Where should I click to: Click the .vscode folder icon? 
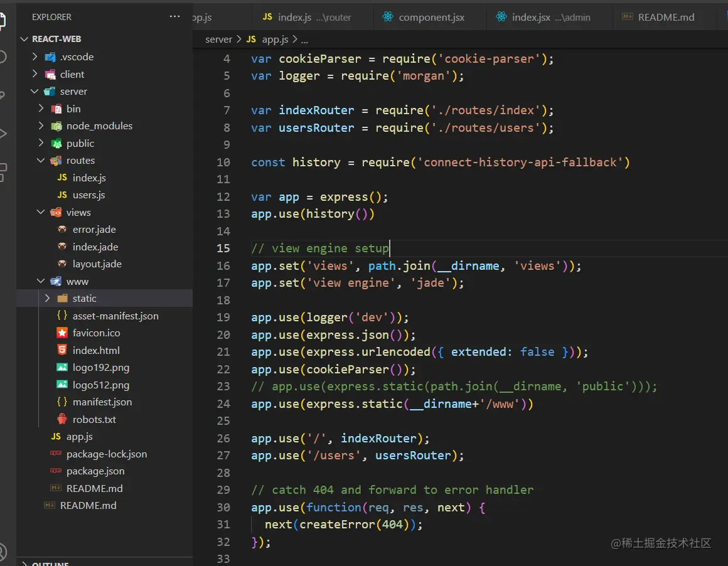pyautogui.click(x=50, y=57)
